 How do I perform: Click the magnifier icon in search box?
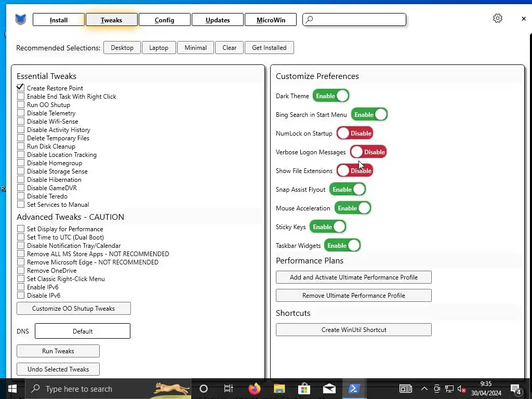[x=309, y=20]
